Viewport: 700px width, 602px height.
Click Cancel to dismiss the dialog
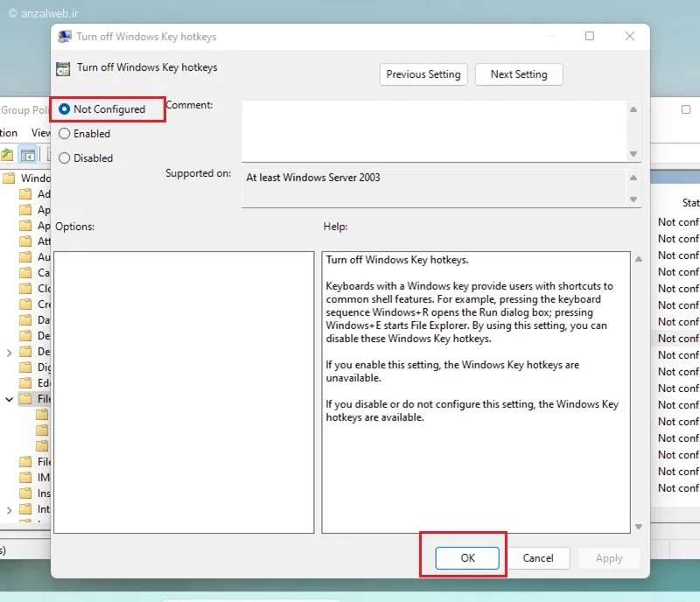[538, 557]
